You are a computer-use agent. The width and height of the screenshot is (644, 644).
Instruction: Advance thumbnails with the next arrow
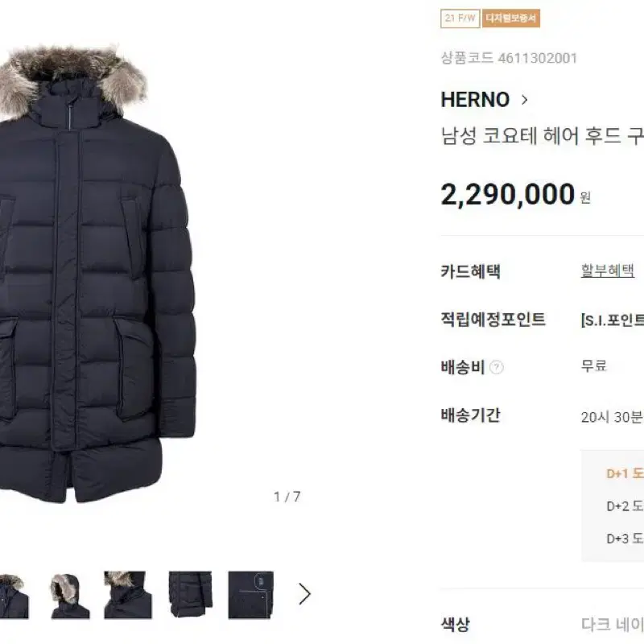304,594
